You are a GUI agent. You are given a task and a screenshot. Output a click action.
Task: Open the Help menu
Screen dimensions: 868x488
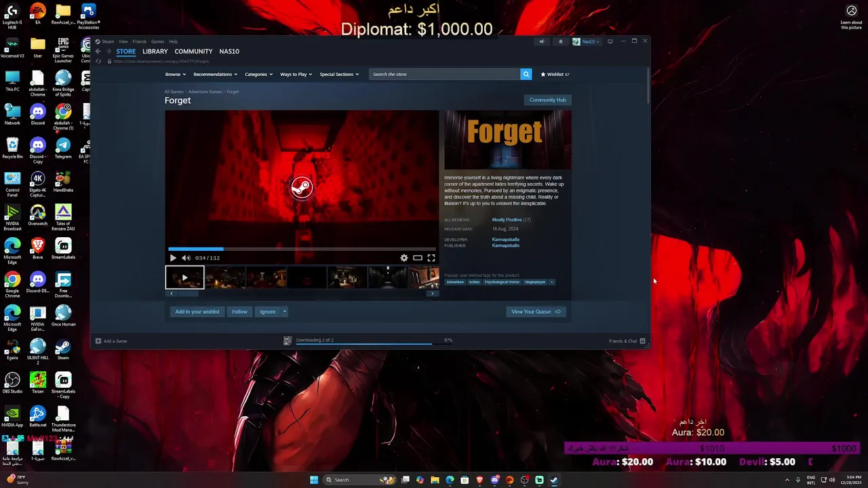(x=173, y=41)
